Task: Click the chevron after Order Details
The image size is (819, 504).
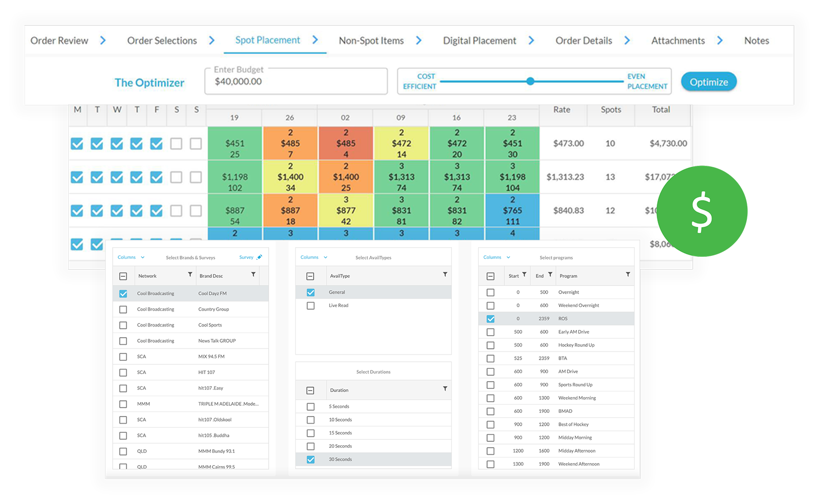Action: coord(627,40)
